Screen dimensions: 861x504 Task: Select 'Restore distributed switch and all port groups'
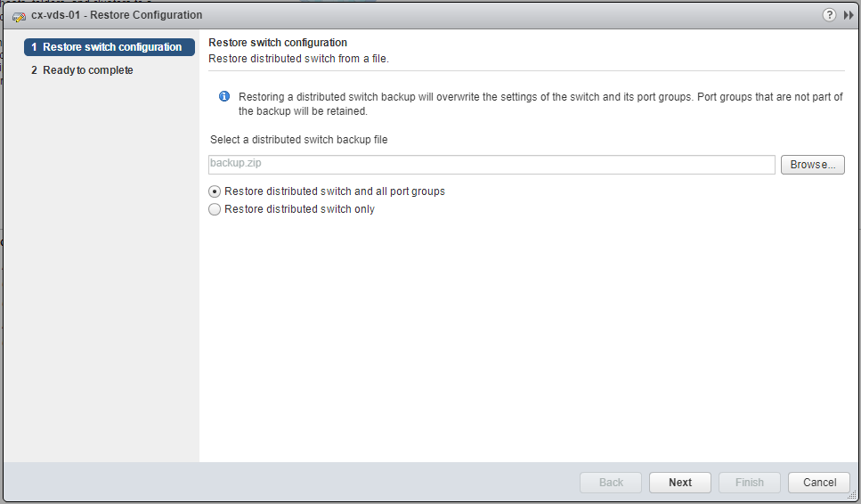[214, 191]
